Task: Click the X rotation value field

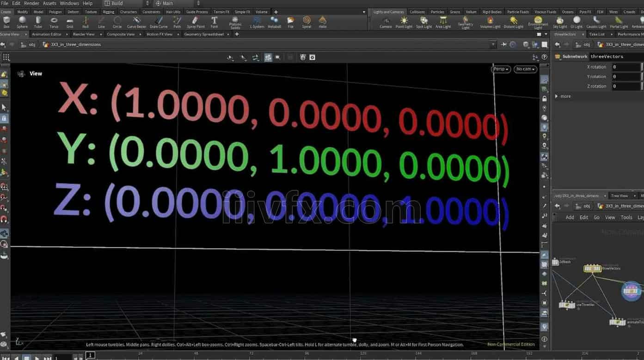Action: pyautogui.click(x=626, y=67)
